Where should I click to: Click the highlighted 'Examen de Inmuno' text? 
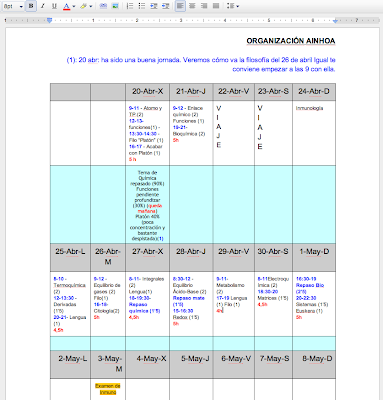pos(108,389)
